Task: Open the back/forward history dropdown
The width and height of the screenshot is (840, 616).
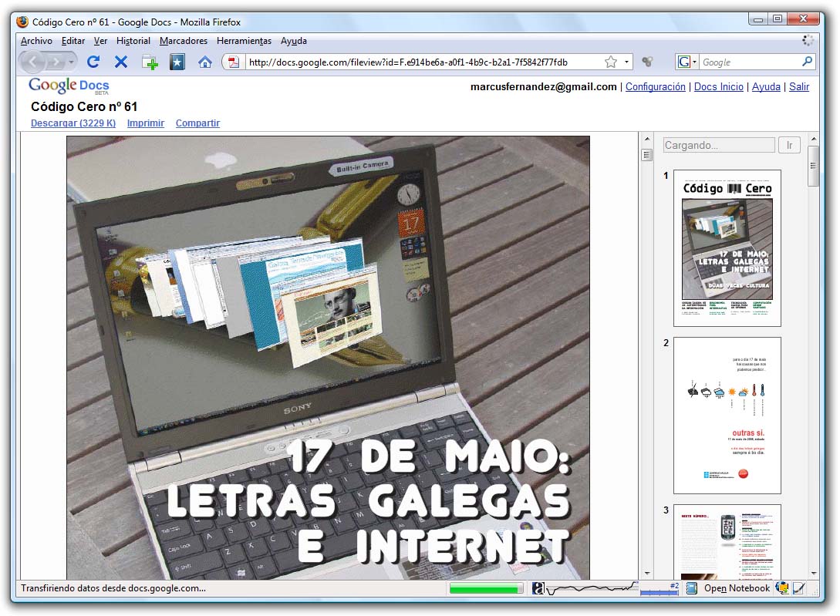Action: (x=71, y=62)
